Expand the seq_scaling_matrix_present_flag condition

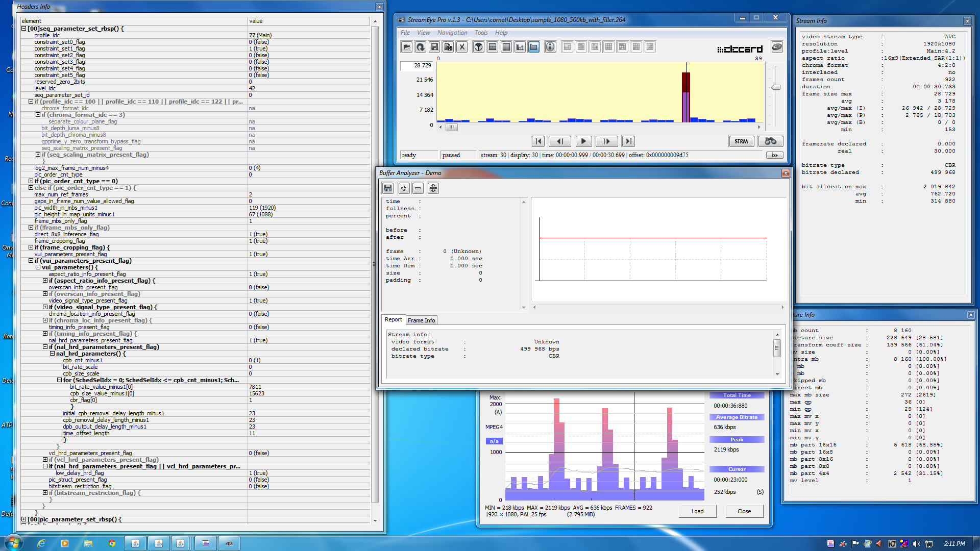pos(38,155)
